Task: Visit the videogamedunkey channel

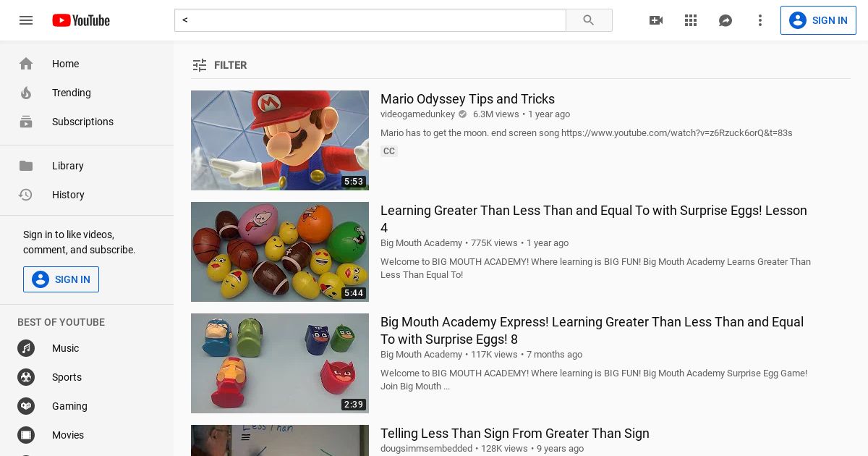Action: click(x=417, y=114)
